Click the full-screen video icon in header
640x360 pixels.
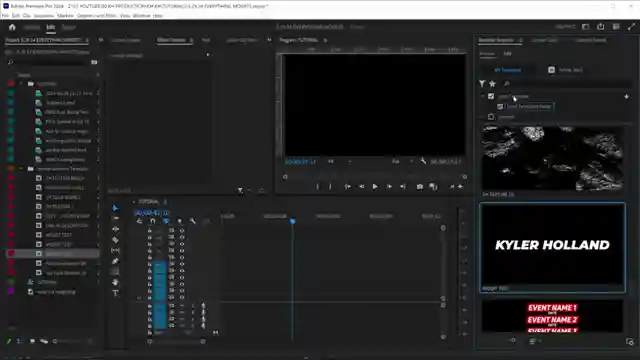tap(631, 27)
